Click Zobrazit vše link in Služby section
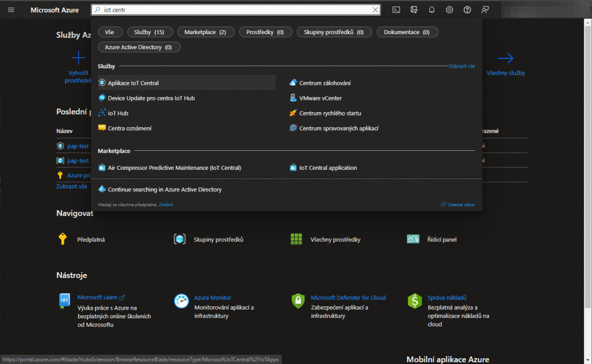The height and width of the screenshot is (364, 592). [462, 66]
